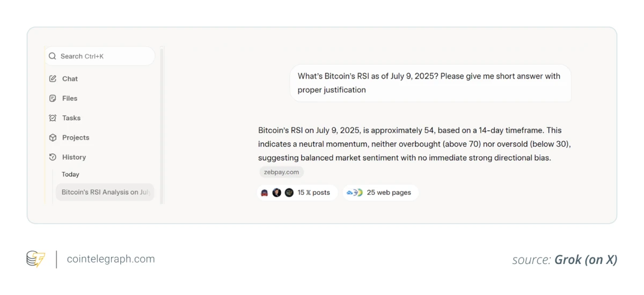This screenshot has width=644, height=295.
Task: Open Bitcoin's RSI Analysis conversation
Action: pos(105,192)
